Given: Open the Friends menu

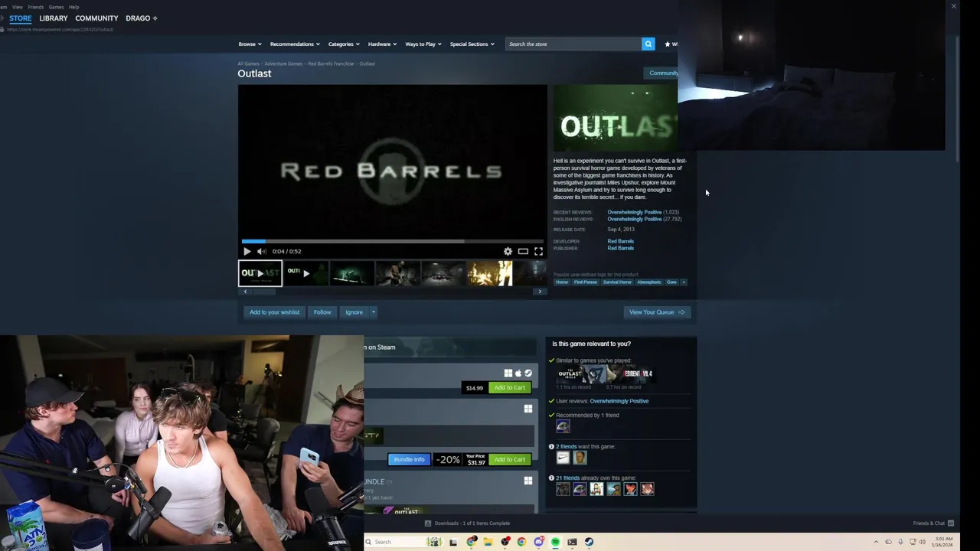Looking at the screenshot, I should tap(35, 7).
